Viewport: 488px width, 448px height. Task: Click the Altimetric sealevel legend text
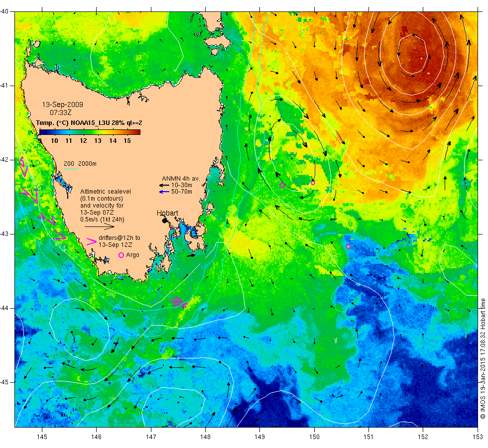106,192
